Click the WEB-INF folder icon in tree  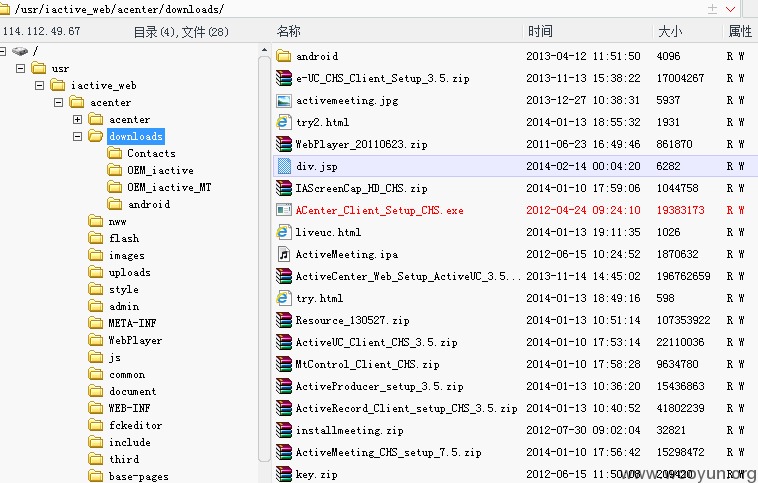point(96,408)
